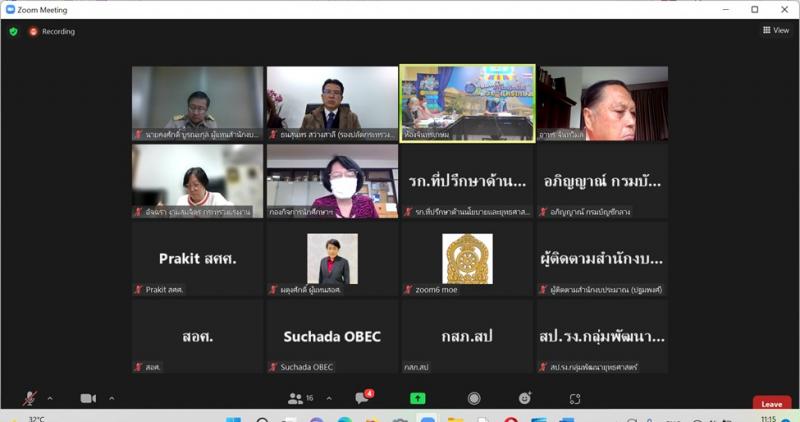Click muted mic icon on สป.รง.กลุ่มพัฒนายุทธศาสตร์ label

(x=543, y=367)
